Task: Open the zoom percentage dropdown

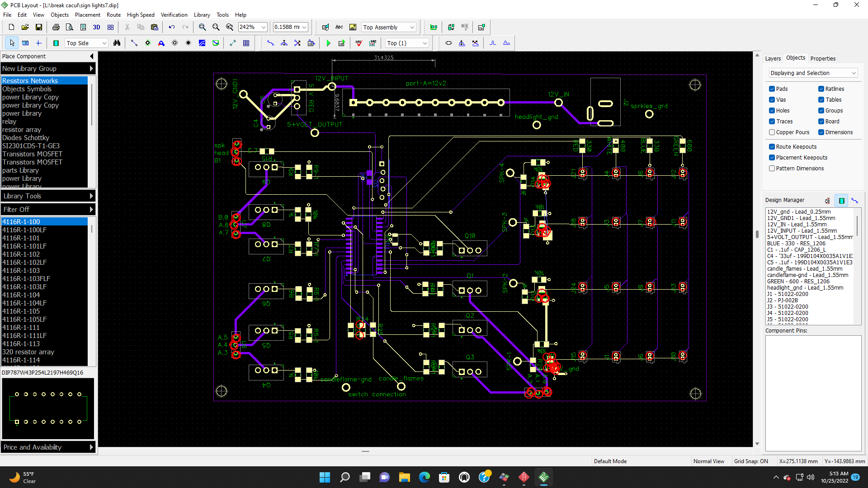Action: (x=263, y=27)
